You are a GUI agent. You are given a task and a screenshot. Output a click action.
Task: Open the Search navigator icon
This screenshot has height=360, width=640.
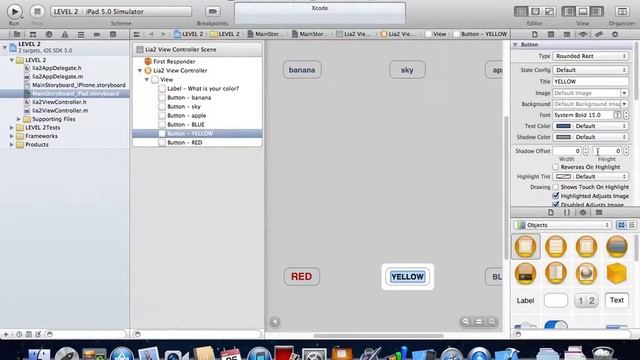(49, 34)
